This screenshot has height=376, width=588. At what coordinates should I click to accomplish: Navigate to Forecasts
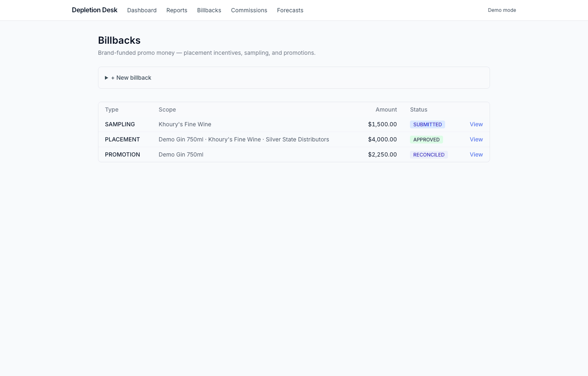coord(290,10)
